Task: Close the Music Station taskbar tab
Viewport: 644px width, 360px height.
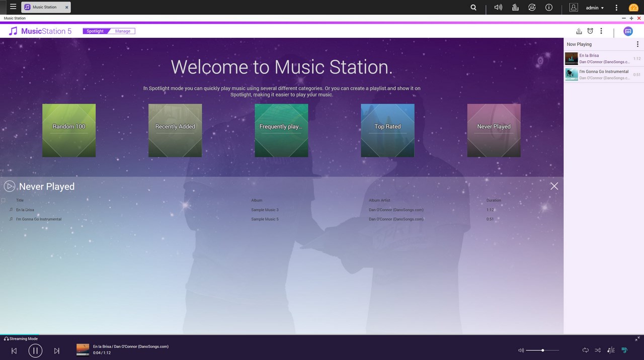Action: [x=66, y=7]
